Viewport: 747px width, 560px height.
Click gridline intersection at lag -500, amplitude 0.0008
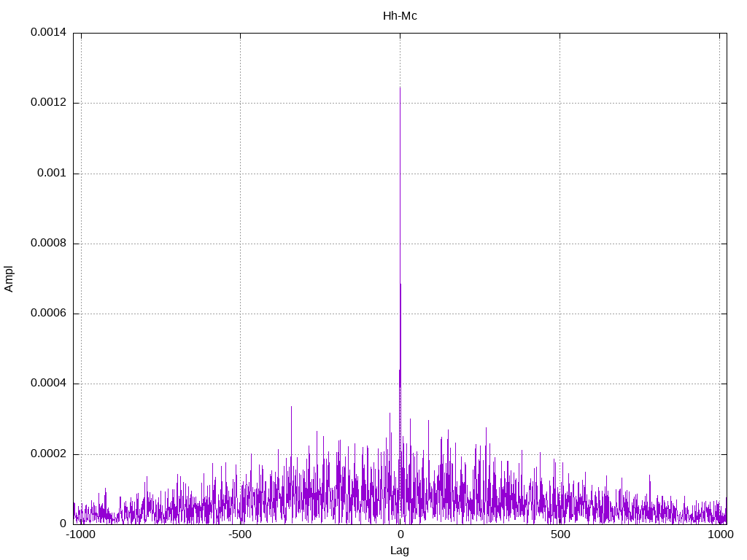coord(240,244)
